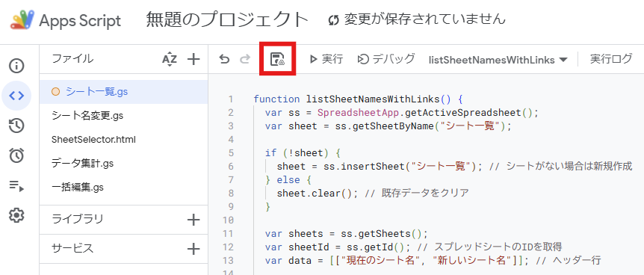Open the Overview info icon in sidebar

(16, 66)
